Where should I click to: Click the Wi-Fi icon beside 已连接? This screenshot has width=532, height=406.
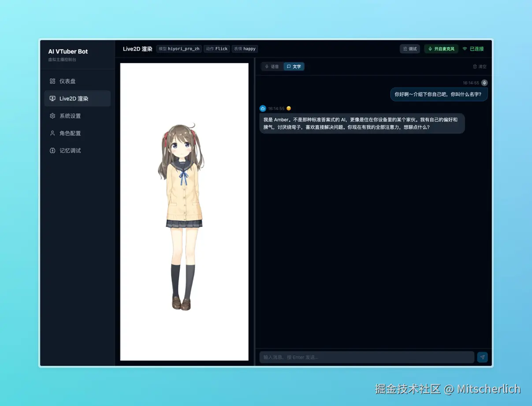tap(465, 49)
